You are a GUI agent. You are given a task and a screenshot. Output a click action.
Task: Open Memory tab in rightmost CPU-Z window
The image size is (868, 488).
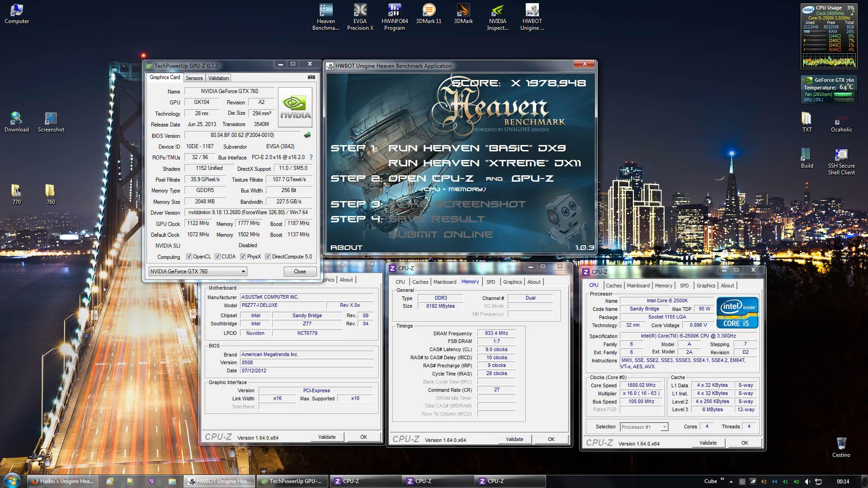pyautogui.click(x=663, y=286)
